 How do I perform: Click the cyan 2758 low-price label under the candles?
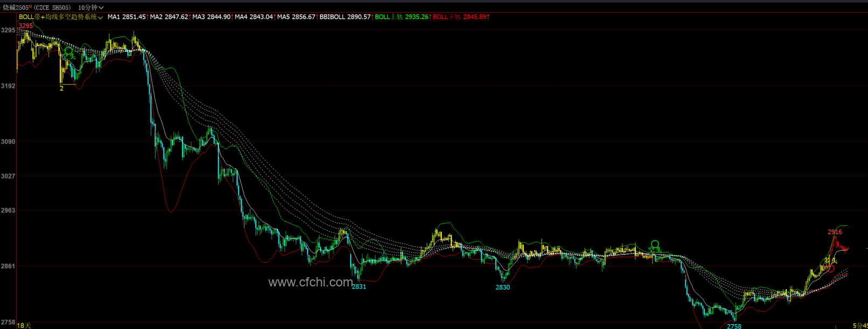pyautogui.click(x=734, y=326)
